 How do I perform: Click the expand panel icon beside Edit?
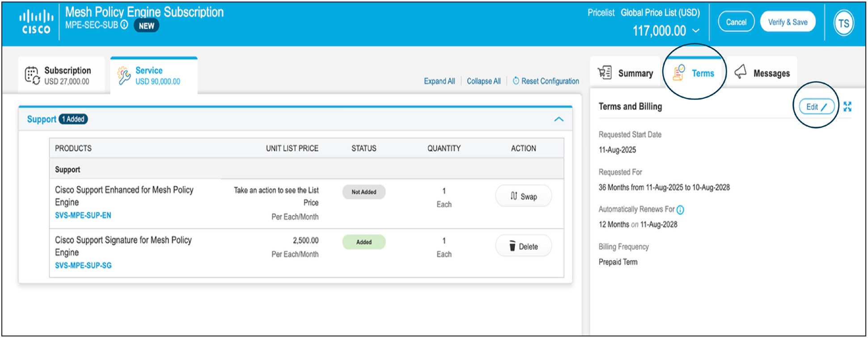click(847, 106)
